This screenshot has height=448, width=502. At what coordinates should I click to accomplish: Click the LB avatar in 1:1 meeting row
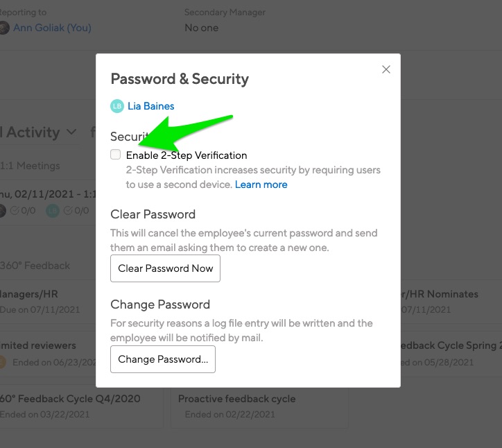click(53, 210)
